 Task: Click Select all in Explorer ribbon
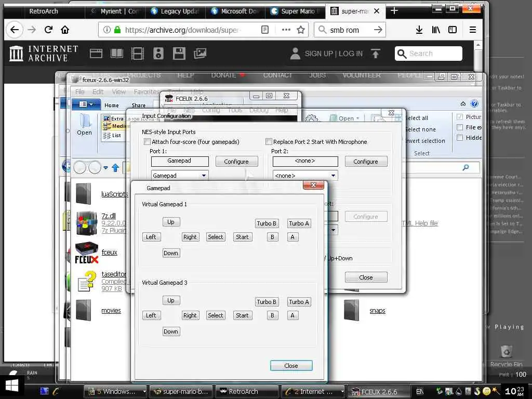coord(417,118)
